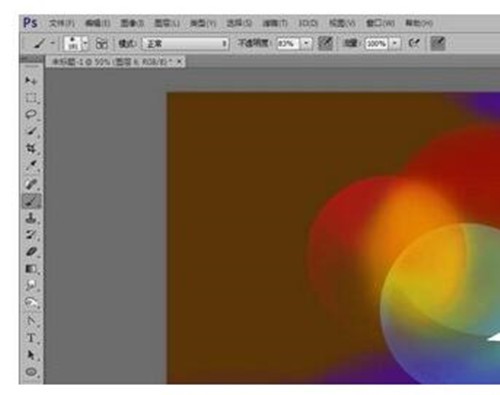Click the flow 100% input field
Viewport: 500px width, 395px height.
(x=376, y=44)
